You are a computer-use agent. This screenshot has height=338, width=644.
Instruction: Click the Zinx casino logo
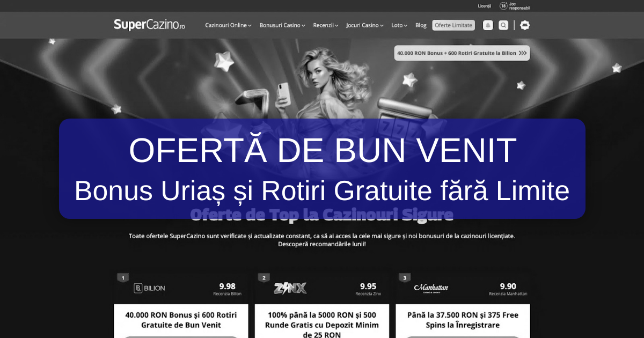tap(290, 288)
